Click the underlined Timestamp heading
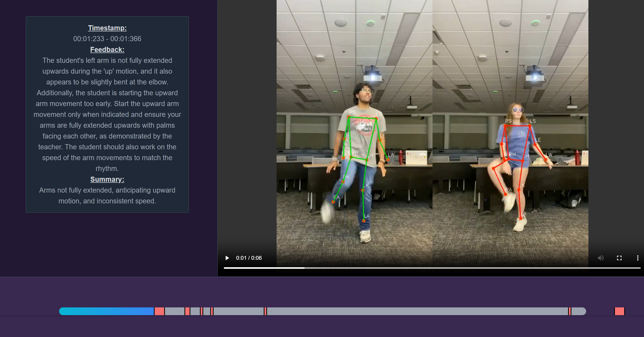 click(107, 28)
